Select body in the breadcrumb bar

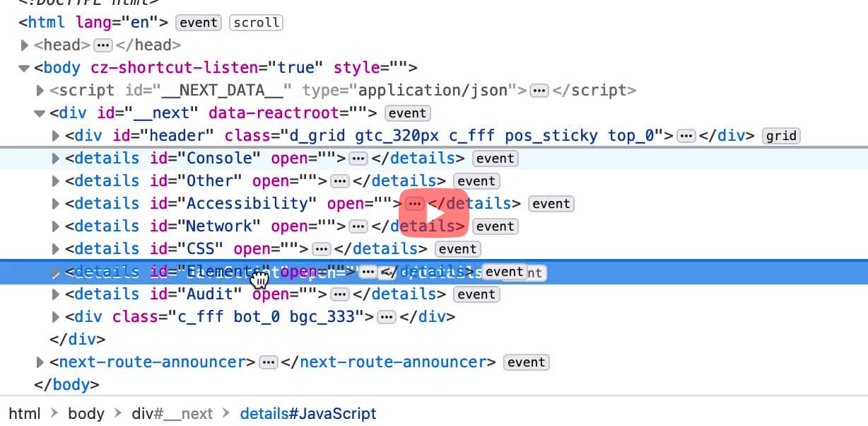tap(86, 413)
